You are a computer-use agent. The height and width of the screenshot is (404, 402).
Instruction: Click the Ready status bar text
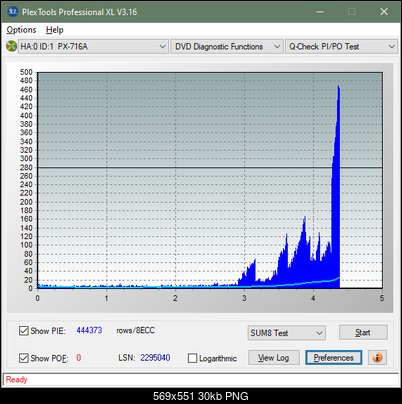pos(16,380)
